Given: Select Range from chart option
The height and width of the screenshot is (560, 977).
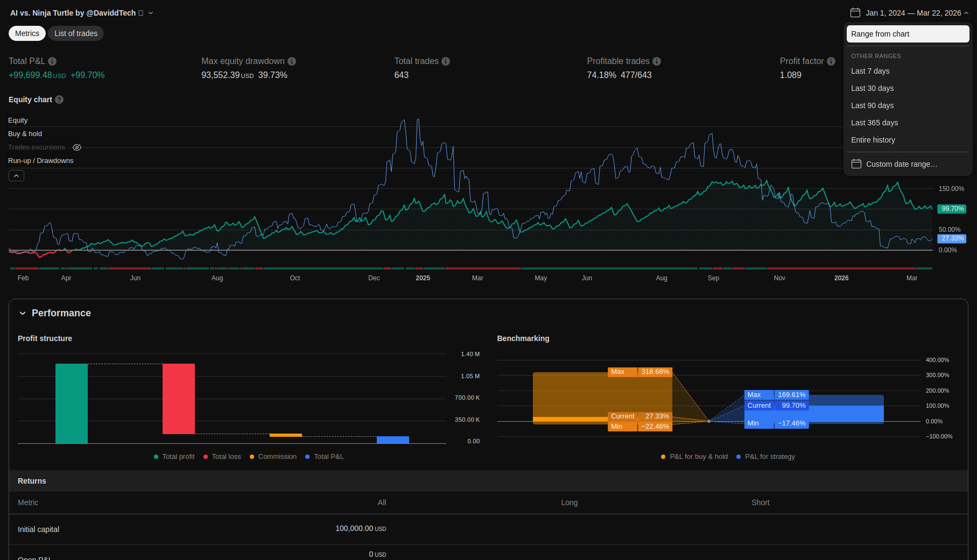Looking at the screenshot, I should tap(908, 34).
